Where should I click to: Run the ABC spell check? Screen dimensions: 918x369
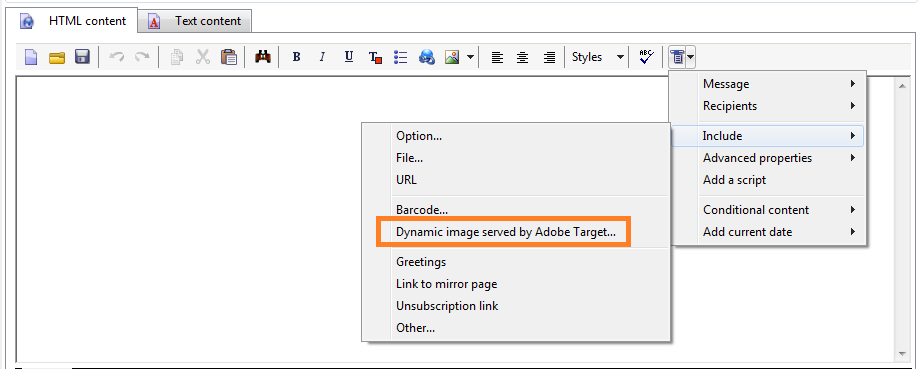pos(646,57)
